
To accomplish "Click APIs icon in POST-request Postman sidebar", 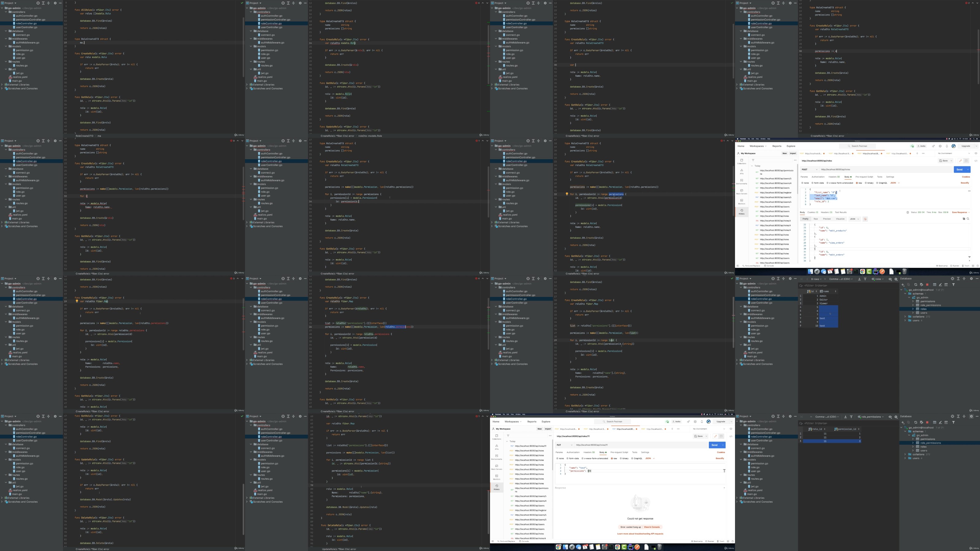I will (741, 171).
